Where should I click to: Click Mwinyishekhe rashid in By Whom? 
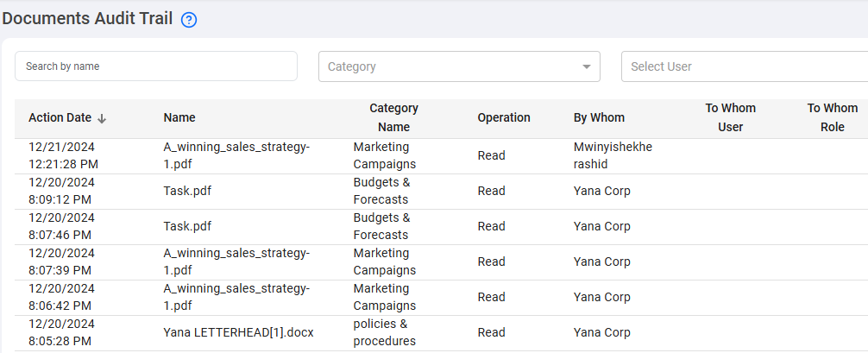click(613, 155)
